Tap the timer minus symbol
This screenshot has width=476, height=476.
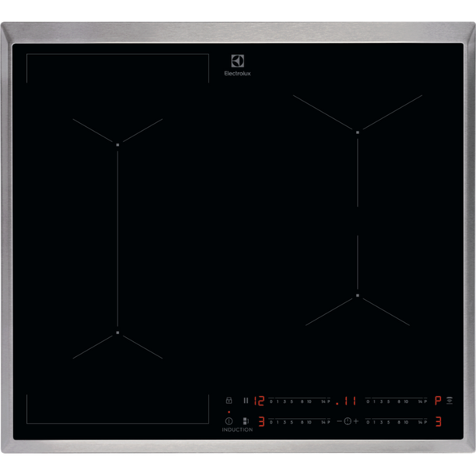(340, 421)
